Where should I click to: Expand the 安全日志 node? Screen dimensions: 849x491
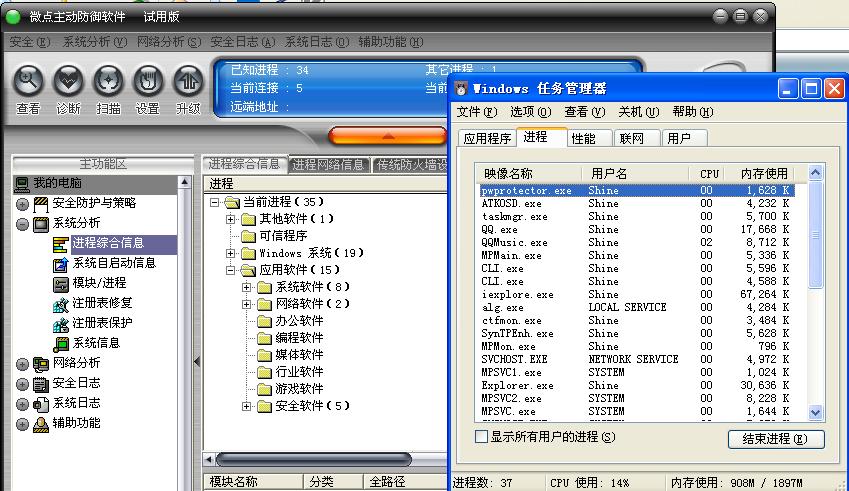22,384
